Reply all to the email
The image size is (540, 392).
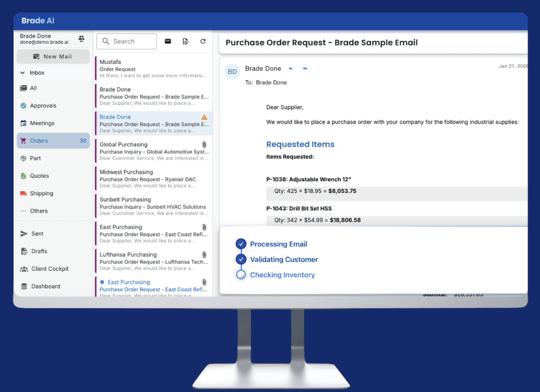pyautogui.click(x=305, y=68)
